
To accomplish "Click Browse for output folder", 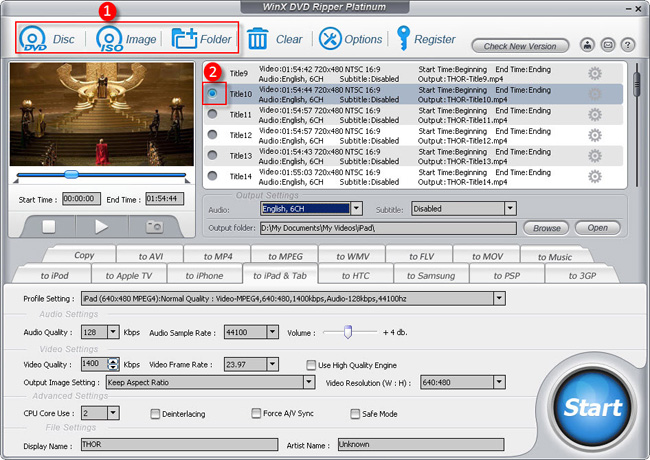I will 546,228.
